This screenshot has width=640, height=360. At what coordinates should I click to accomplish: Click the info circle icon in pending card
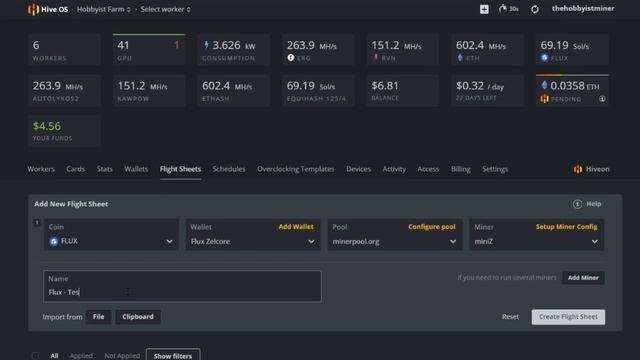tap(602, 98)
